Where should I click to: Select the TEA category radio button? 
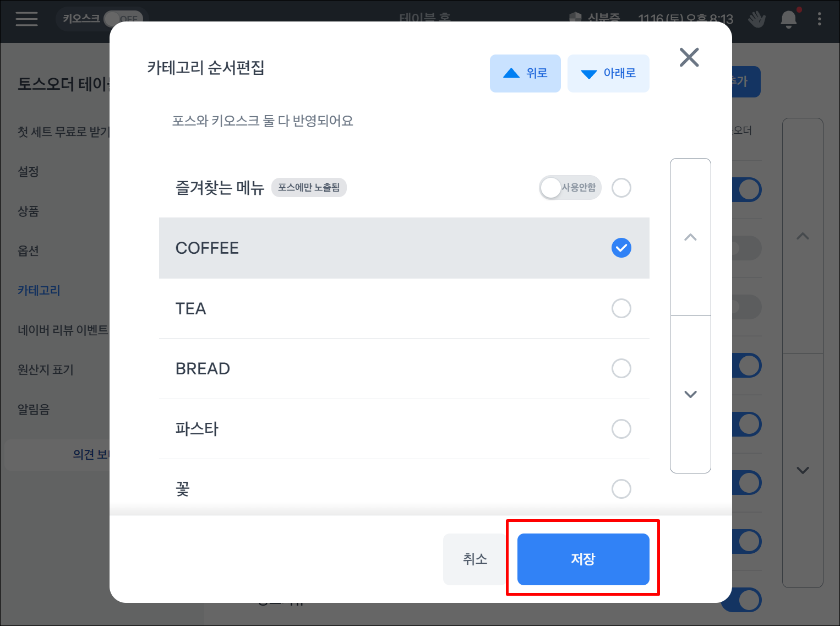tap(621, 308)
